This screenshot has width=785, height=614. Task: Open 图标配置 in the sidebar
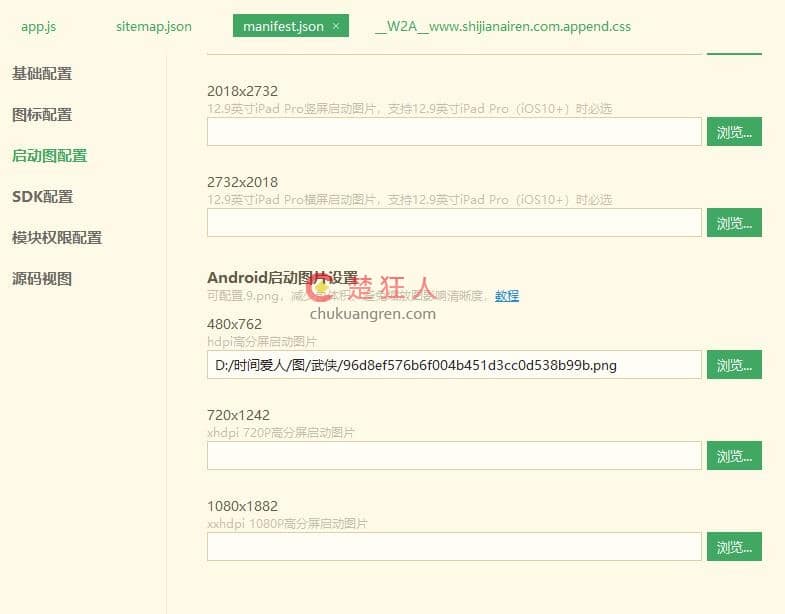pos(42,115)
